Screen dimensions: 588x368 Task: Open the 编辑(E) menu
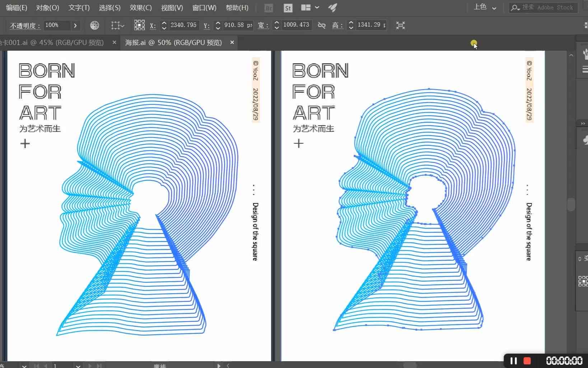[x=16, y=8]
